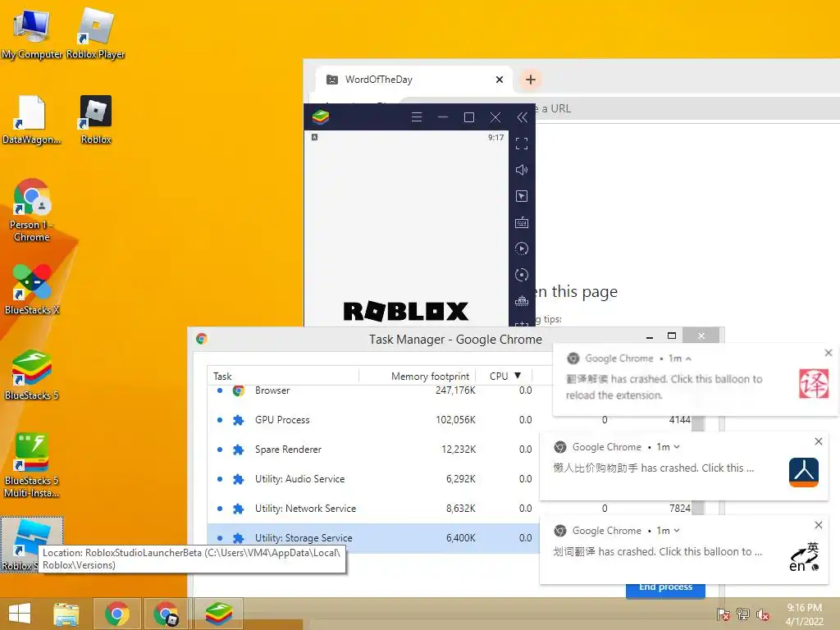The image size is (840, 630).
Task: Open BlueStacks 5 Multi-Instance Manager shortcut
Action: pos(32,465)
